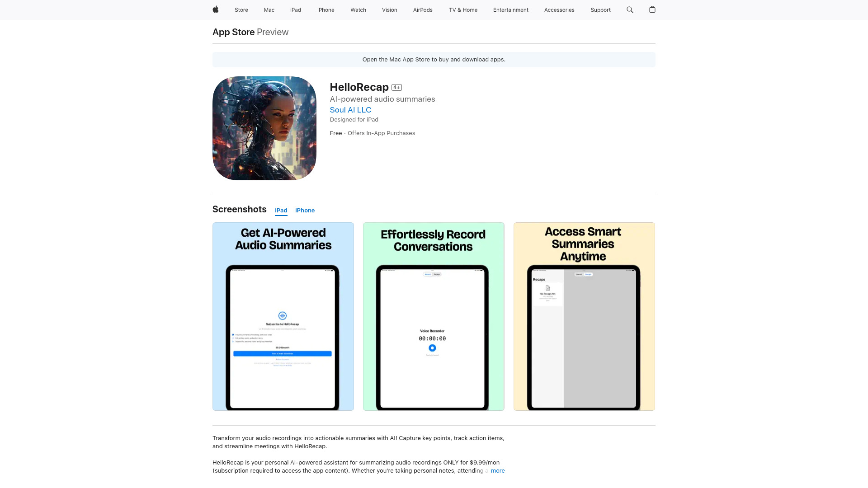Click the Mac navigation menu item

(269, 9)
